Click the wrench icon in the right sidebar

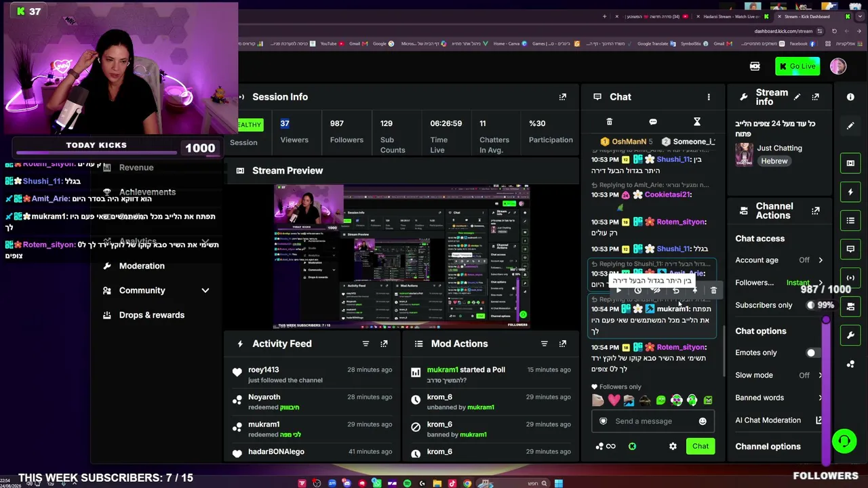click(x=850, y=335)
